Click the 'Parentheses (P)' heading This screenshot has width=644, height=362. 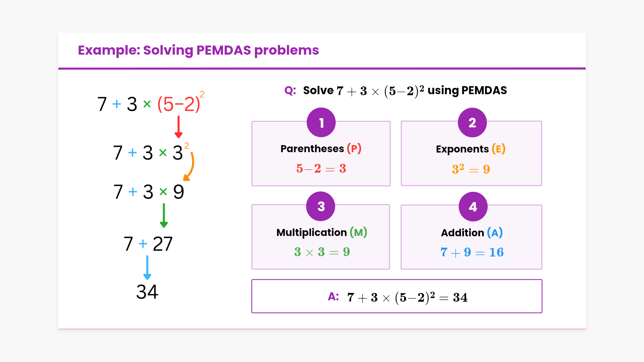click(321, 148)
